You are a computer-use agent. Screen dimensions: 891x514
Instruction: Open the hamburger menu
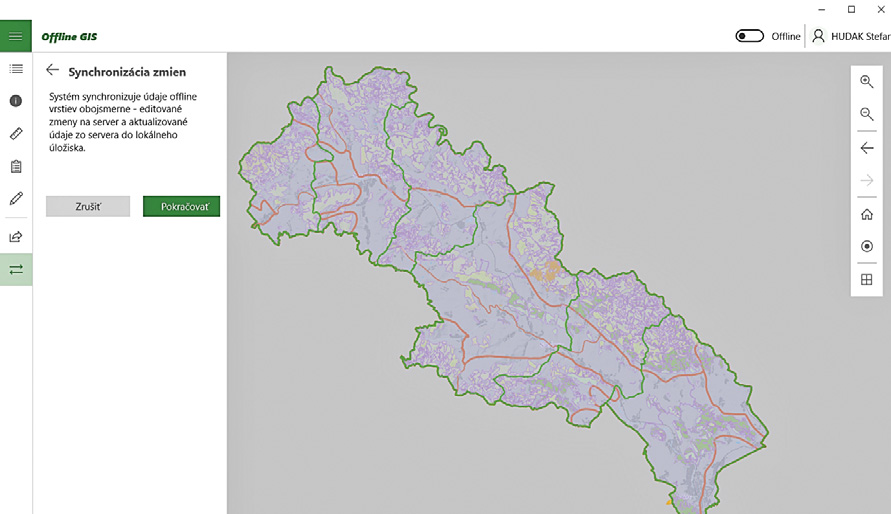pos(15,36)
